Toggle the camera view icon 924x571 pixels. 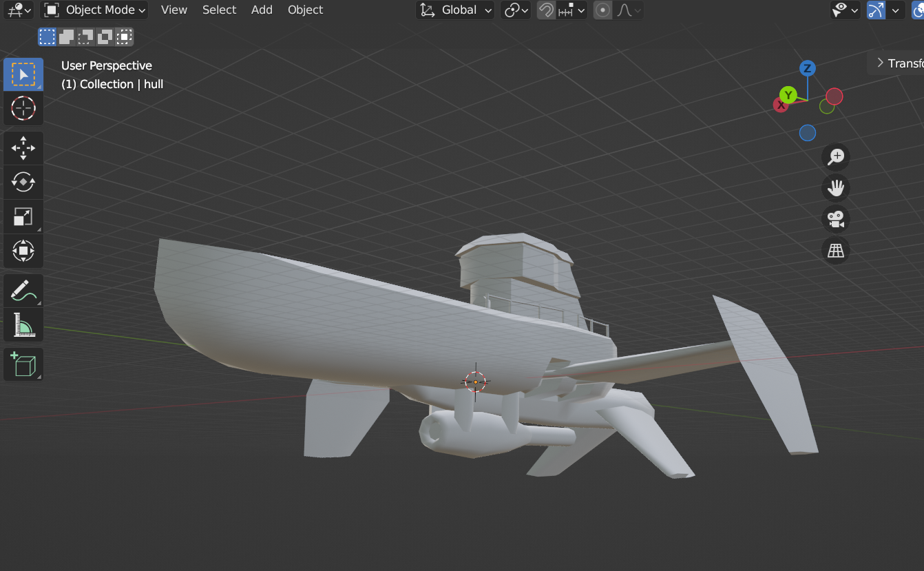[836, 219]
